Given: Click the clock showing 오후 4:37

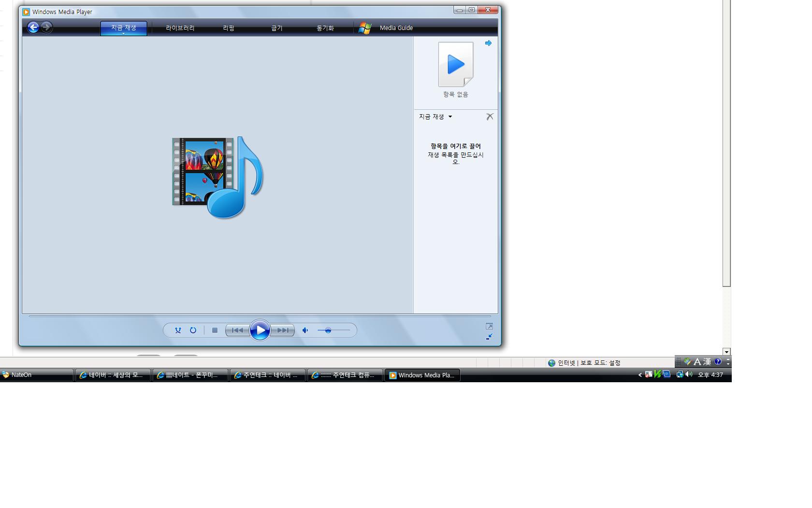Looking at the screenshot, I should pyautogui.click(x=710, y=375).
